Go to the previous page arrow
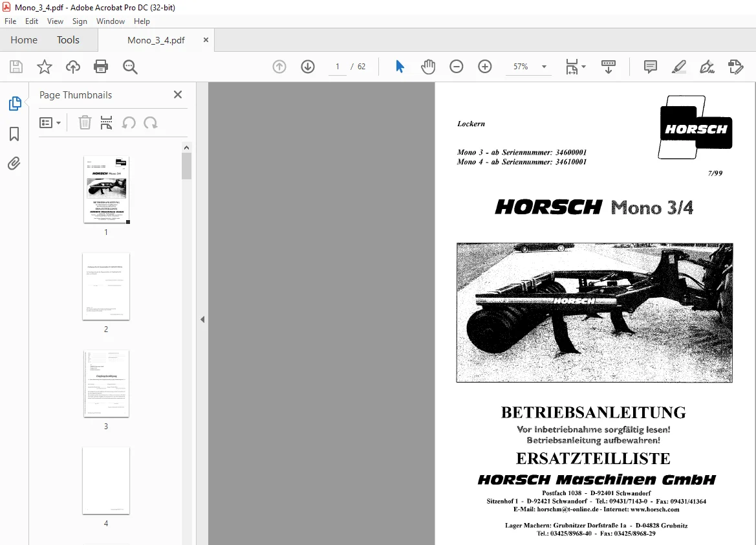This screenshot has height=545, width=756. point(279,67)
